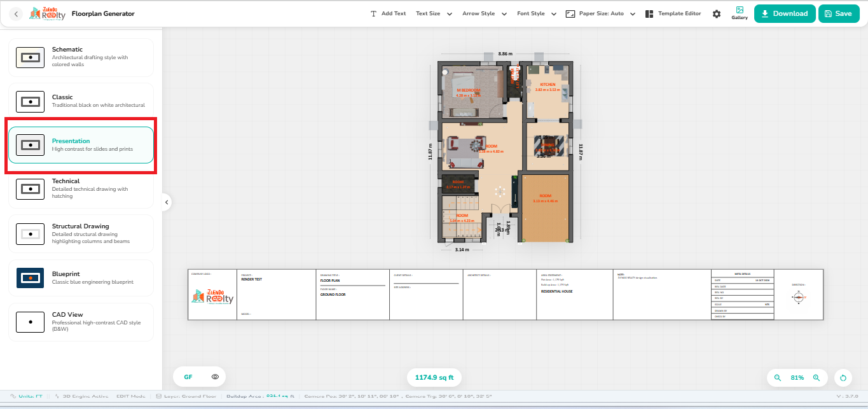
Task: Click the 3D Engine Active status
Action: tap(82, 396)
